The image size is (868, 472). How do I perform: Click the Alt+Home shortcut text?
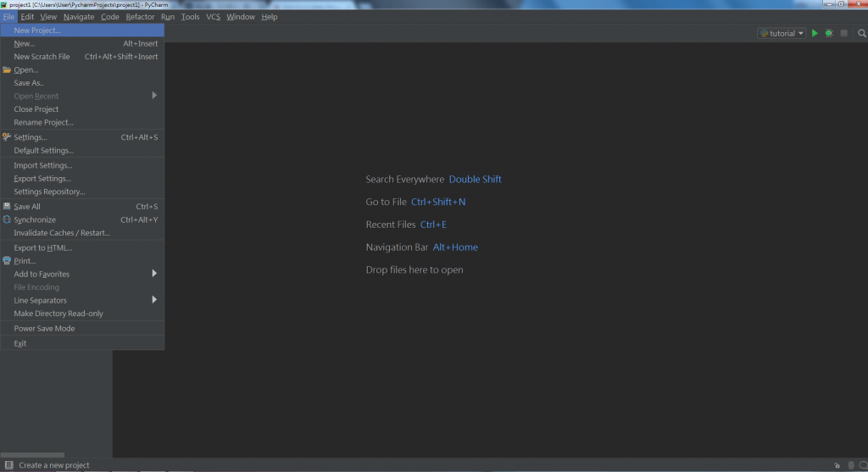(x=455, y=247)
